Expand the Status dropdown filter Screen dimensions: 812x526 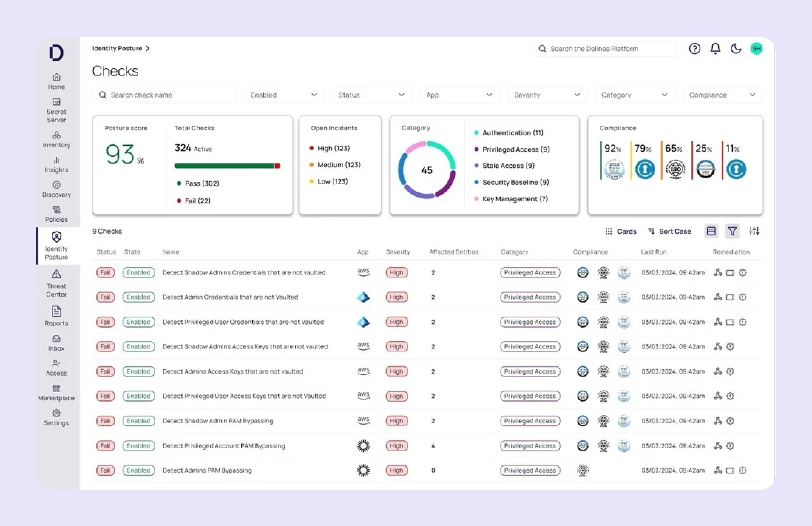(x=372, y=95)
